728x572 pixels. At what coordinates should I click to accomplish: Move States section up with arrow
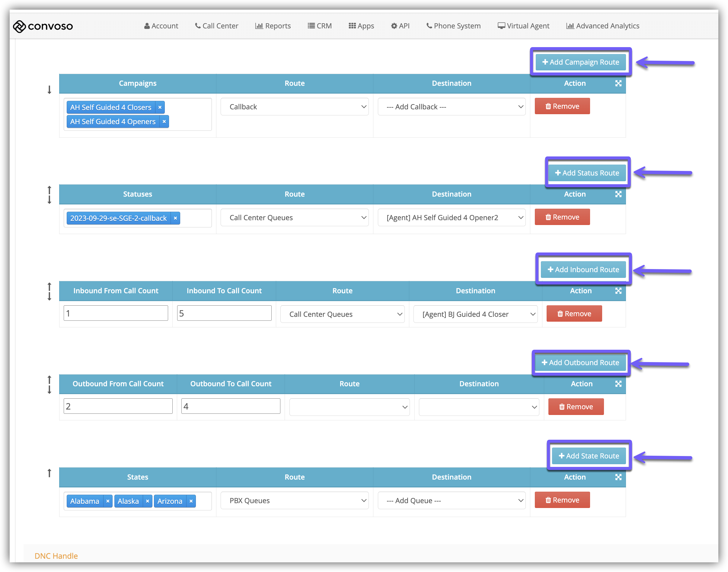(x=49, y=473)
